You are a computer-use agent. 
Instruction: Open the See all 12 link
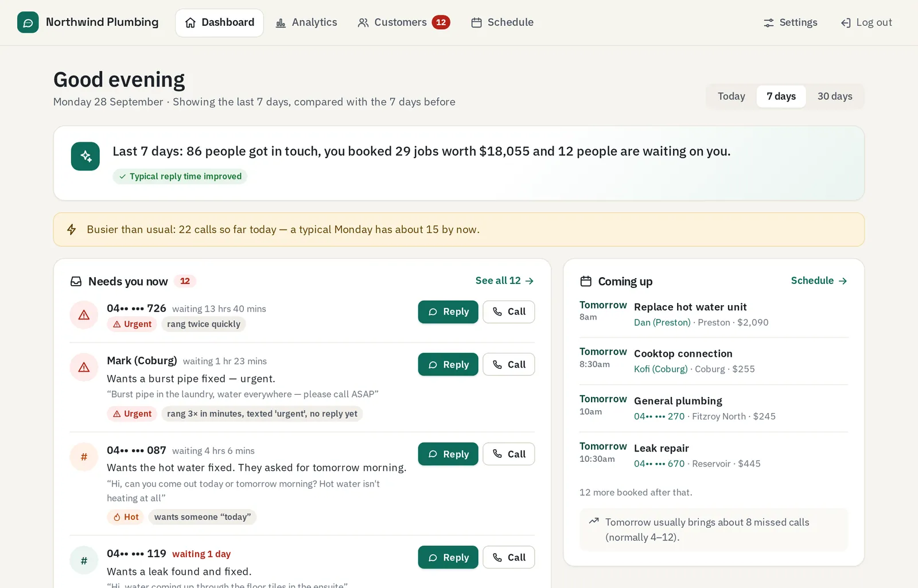[505, 281]
